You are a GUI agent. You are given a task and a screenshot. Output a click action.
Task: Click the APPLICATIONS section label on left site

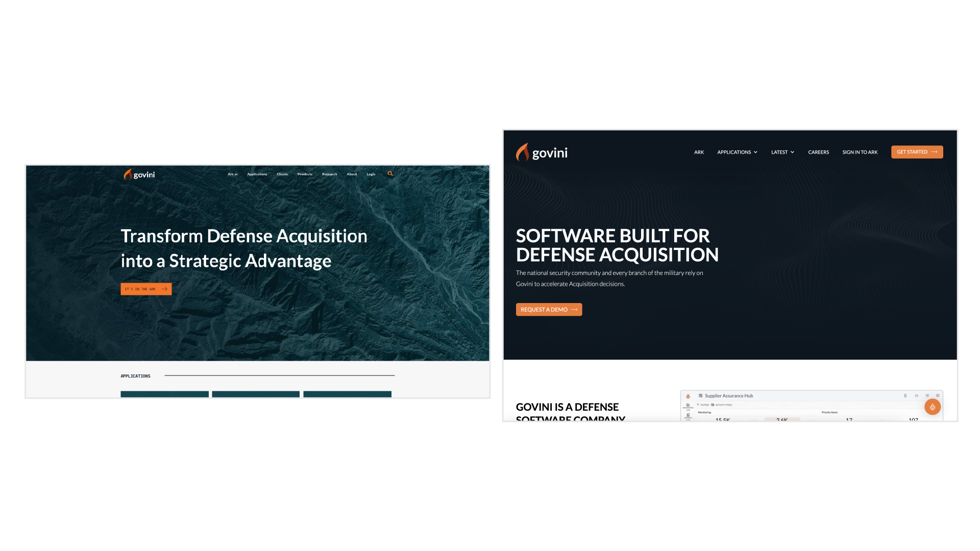(135, 376)
